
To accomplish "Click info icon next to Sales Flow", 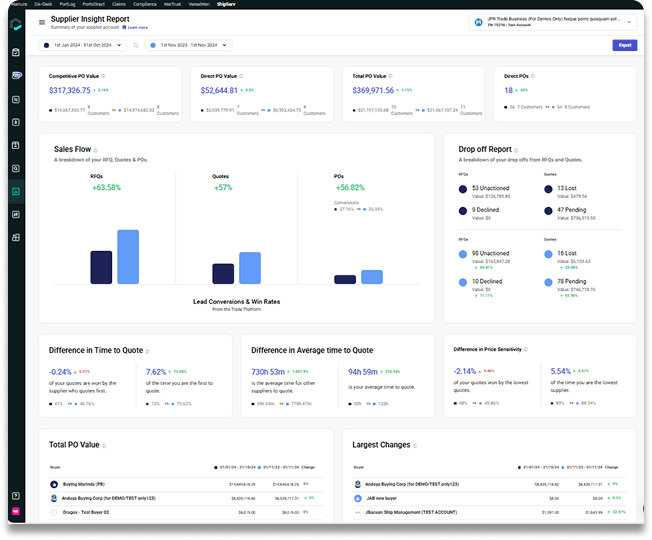I will click(x=96, y=150).
